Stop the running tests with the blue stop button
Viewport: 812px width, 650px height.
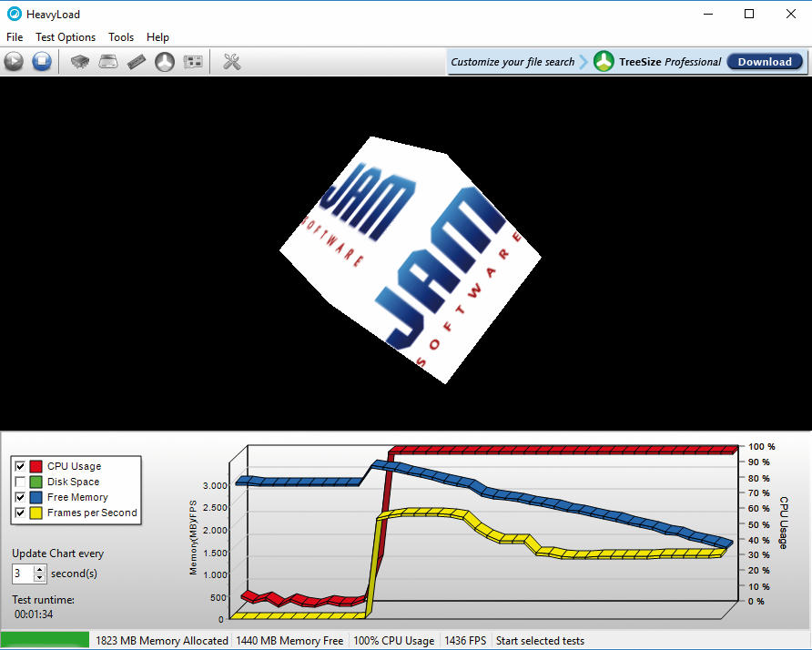(42, 62)
